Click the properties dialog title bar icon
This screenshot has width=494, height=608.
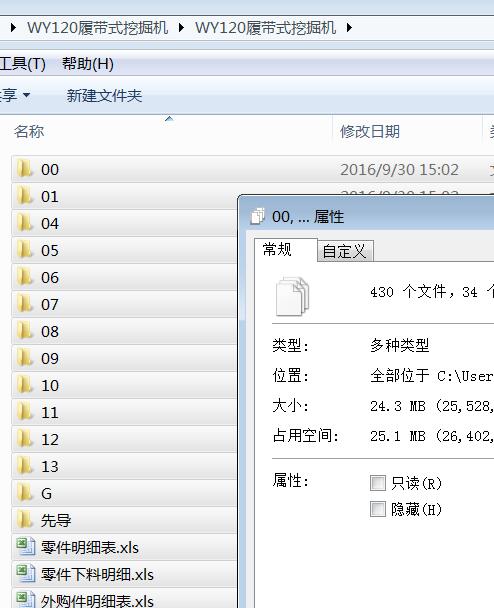pos(258,216)
